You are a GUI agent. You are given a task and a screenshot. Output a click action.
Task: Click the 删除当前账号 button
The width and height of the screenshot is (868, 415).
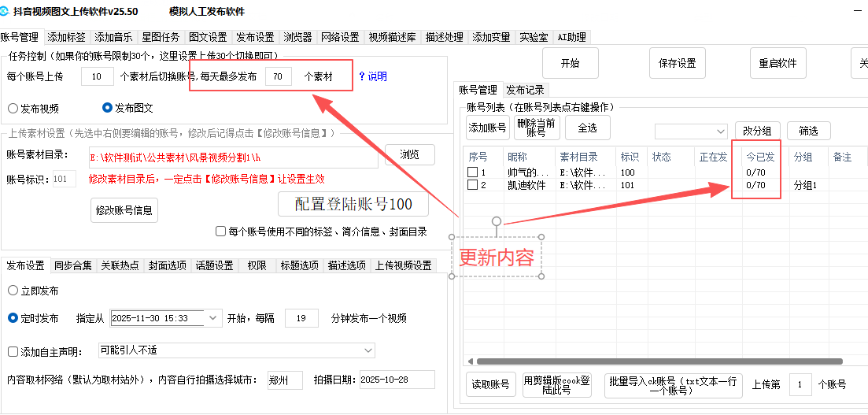[537, 128]
